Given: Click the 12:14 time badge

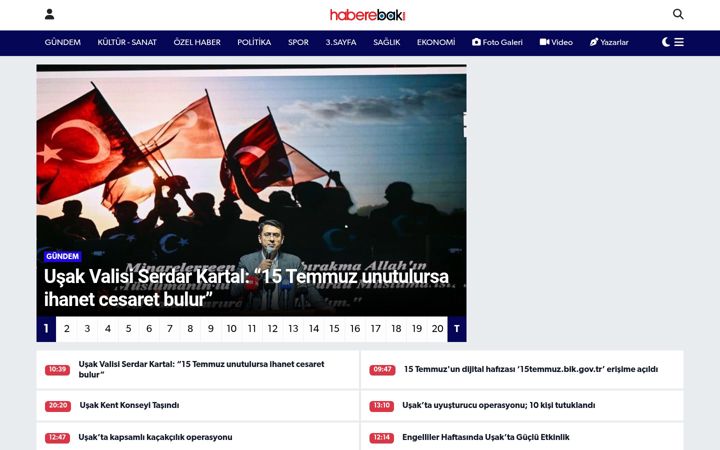Looking at the screenshot, I should pyautogui.click(x=382, y=438).
